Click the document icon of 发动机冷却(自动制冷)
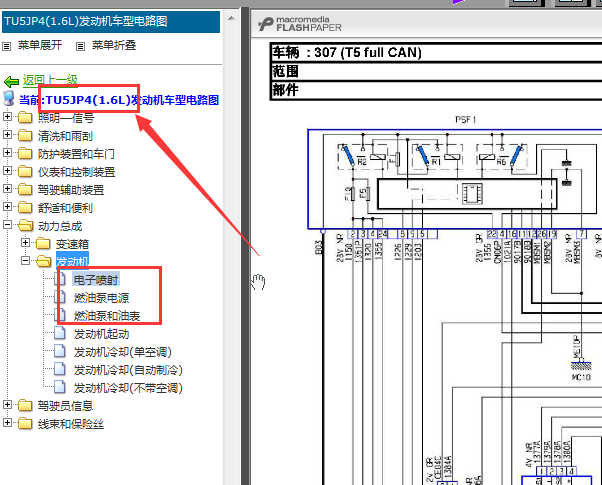 pyautogui.click(x=60, y=369)
